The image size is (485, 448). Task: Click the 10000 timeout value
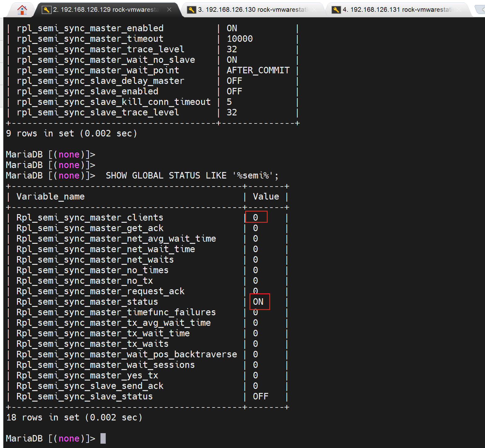click(240, 39)
